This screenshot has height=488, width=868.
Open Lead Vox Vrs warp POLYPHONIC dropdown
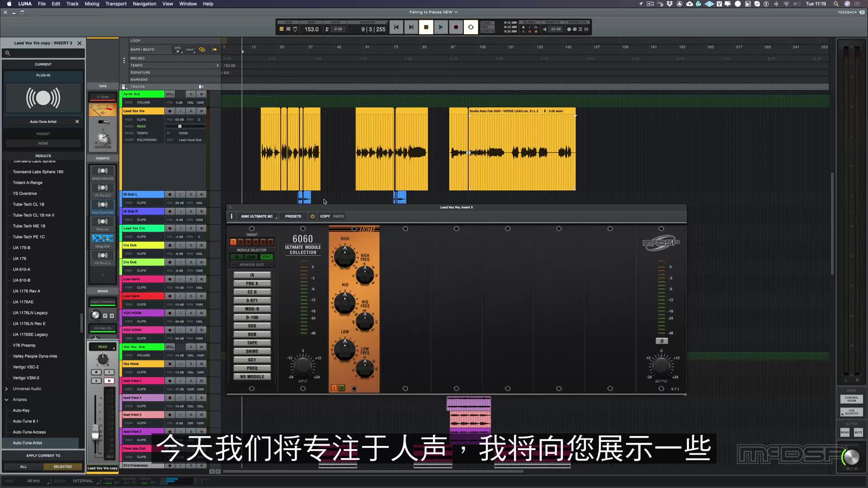tap(147, 140)
